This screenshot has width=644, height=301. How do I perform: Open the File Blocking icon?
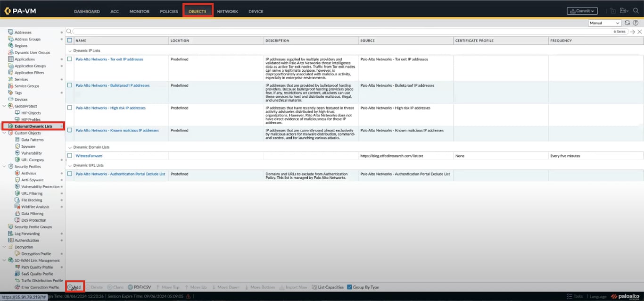coord(17,200)
